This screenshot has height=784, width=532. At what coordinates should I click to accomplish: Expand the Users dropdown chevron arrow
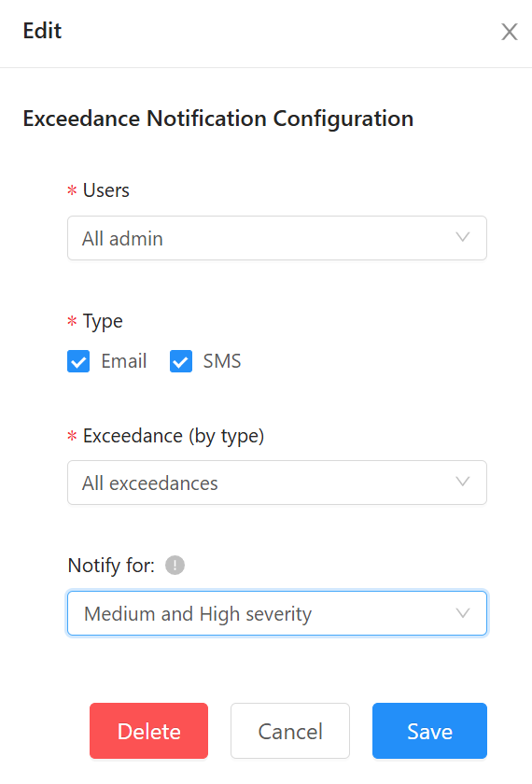point(463,237)
